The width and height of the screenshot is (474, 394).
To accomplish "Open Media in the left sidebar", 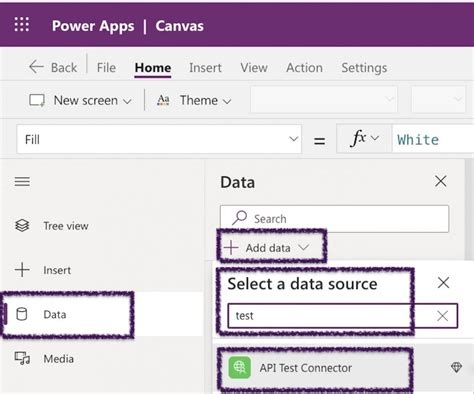I will [59, 359].
